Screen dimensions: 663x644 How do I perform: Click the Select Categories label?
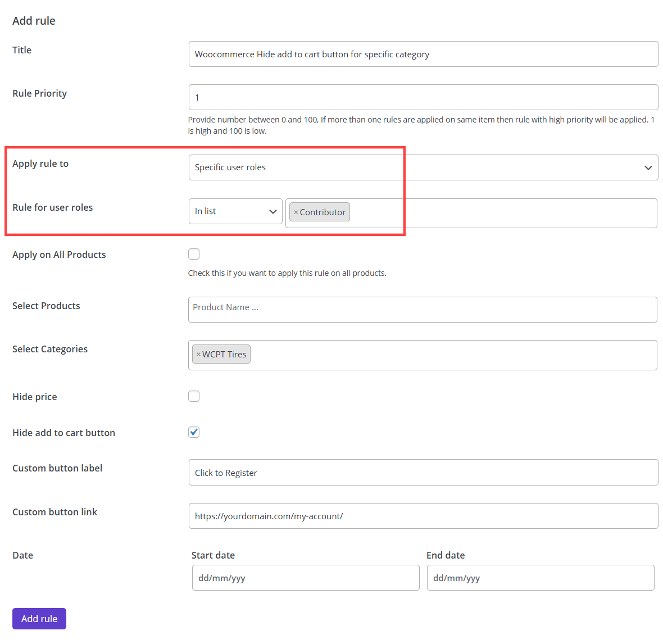(50, 350)
